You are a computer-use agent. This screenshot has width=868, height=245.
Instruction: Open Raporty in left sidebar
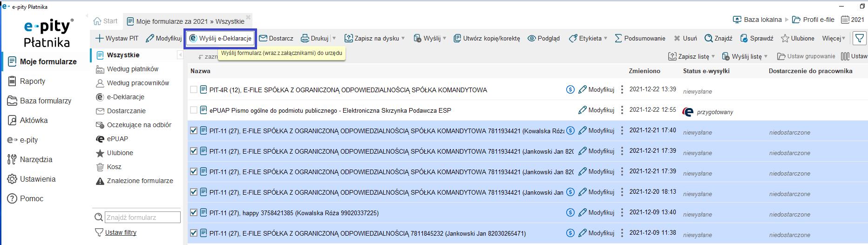pos(27,81)
